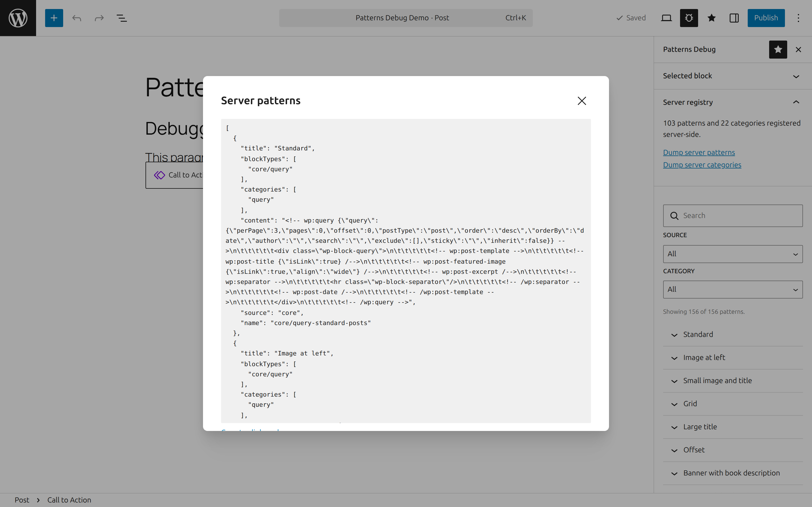
Task: Click the WordPress logo icon
Action: (x=18, y=18)
